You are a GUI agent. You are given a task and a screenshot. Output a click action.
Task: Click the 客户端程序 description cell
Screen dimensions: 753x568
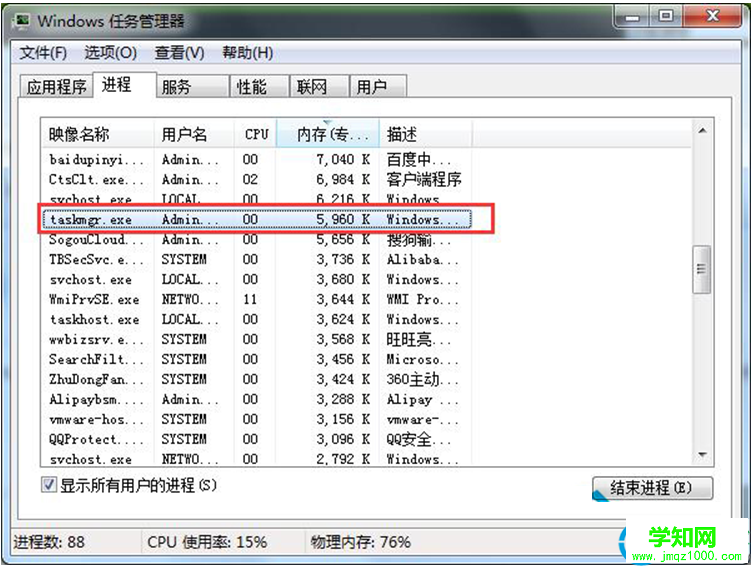424,180
